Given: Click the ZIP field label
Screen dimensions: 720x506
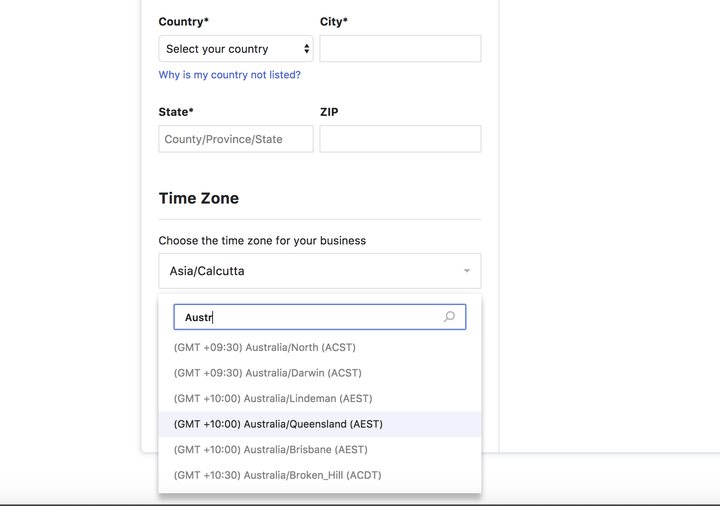Looking at the screenshot, I should tap(329, 112).
